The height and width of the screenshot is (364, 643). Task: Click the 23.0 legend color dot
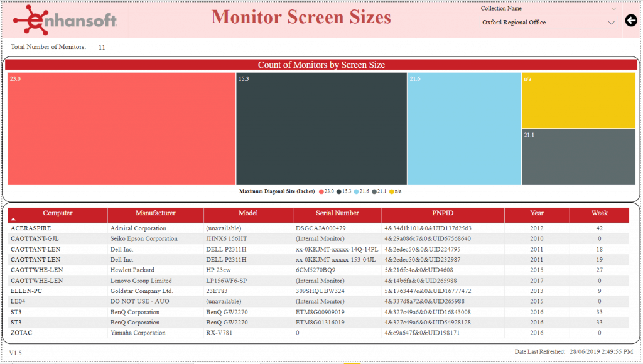[321, 191]
